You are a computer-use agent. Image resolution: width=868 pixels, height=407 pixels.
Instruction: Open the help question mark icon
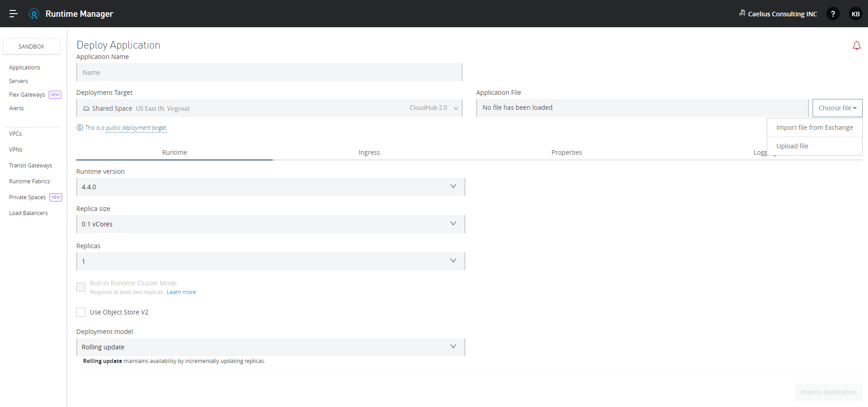click(x=833, y=14)
